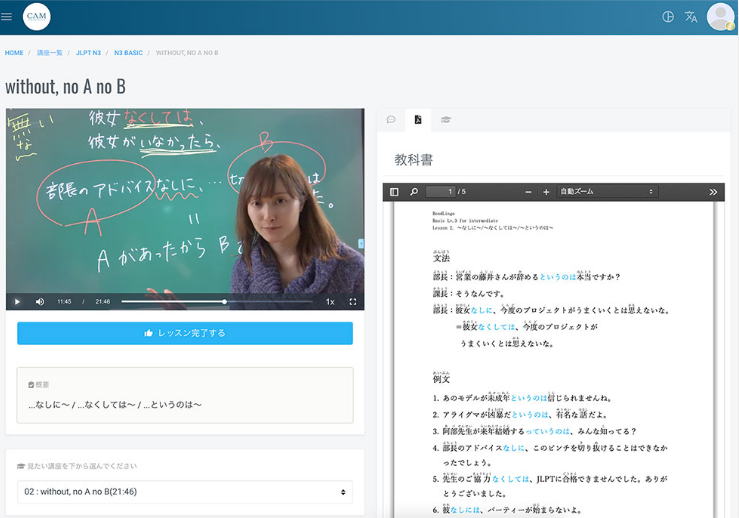
Task: Play the lesson video
Action: point(17,301)
